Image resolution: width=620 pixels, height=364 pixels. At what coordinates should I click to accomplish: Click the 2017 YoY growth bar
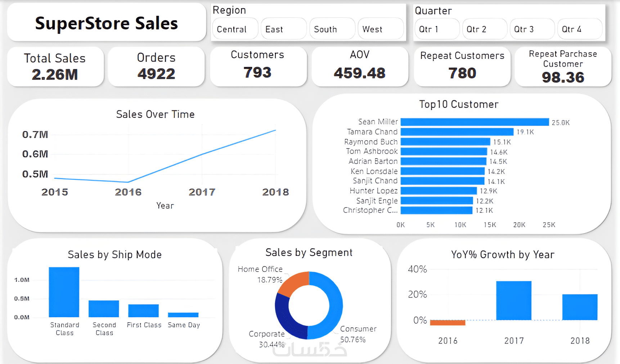[514, 300]
